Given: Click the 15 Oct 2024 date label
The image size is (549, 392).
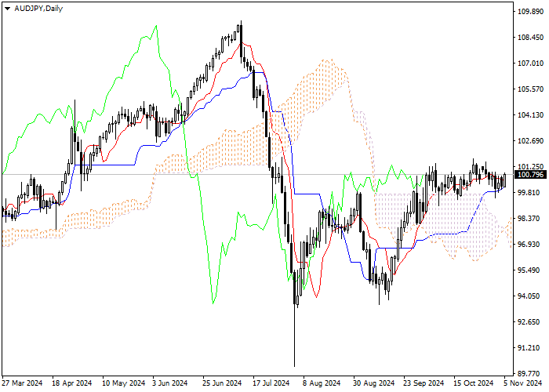Looking at the screenshot, I should click(x=474, y=383).
